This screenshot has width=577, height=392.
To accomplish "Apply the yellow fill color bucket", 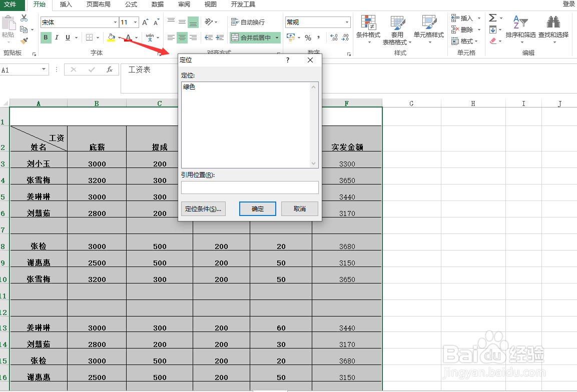I will click(x=111, y=37).
